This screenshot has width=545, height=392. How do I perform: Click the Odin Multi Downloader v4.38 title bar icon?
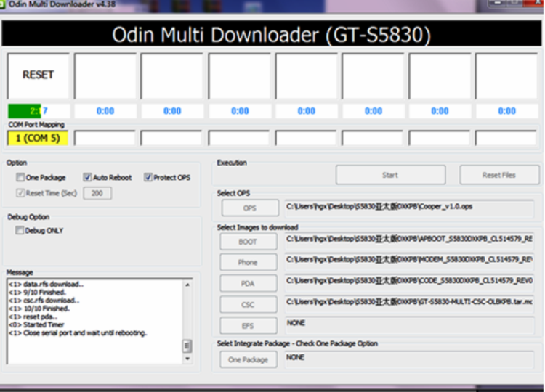click(2, 4)
